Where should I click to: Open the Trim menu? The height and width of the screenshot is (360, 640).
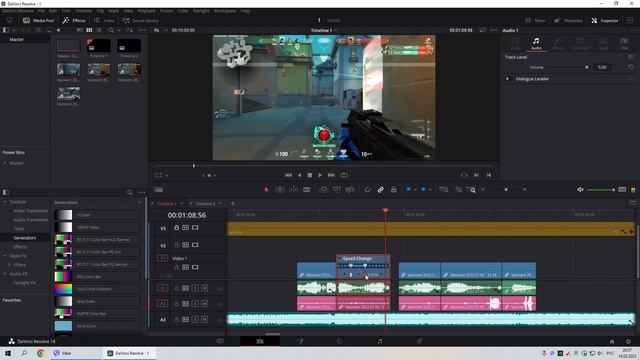[66, 11]
